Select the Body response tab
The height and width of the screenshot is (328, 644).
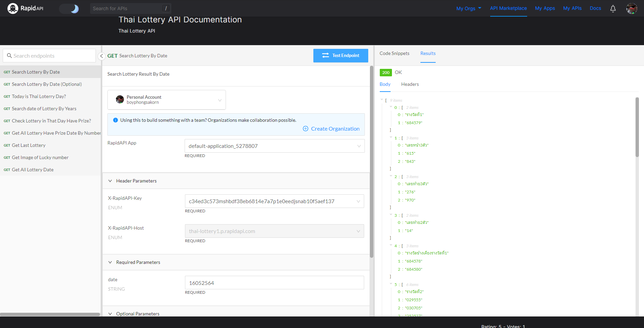pos(385,84)
